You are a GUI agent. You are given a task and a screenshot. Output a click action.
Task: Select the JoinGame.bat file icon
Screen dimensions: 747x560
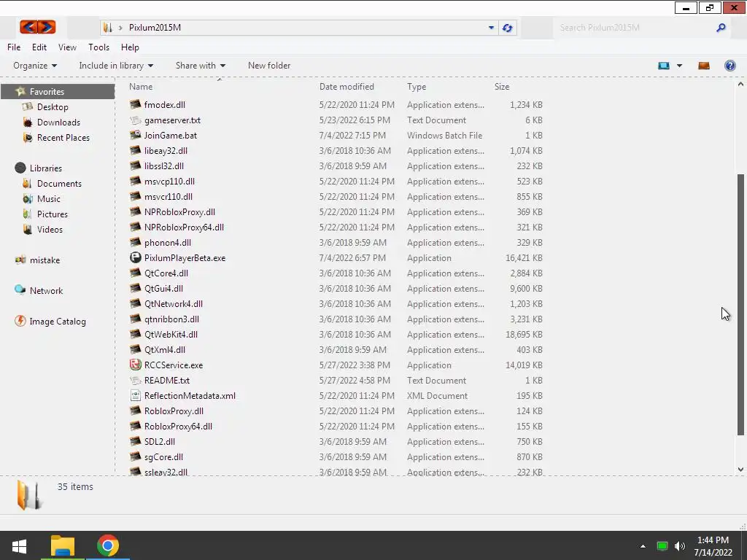136,135
